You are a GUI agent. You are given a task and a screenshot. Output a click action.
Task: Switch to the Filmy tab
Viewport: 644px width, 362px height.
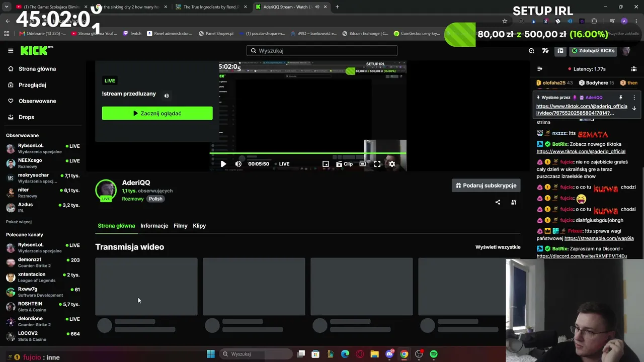tap(181, 226)
